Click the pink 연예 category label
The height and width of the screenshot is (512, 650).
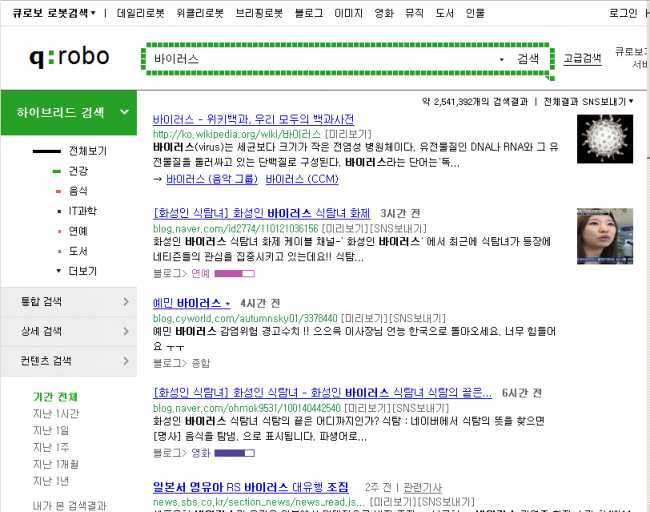click(200, 274)
